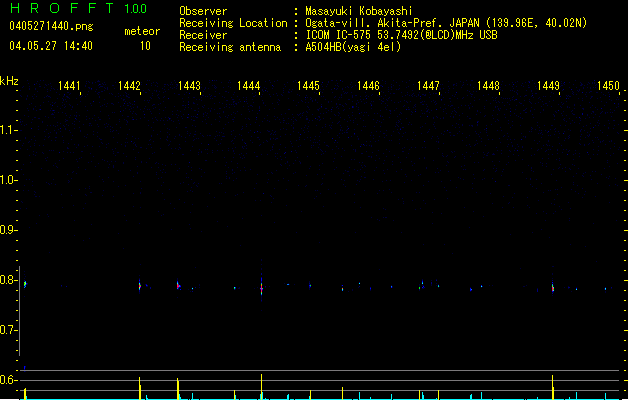Click the 1447 time axis marker
629x400 pixels.
click(x=428, y=86)
